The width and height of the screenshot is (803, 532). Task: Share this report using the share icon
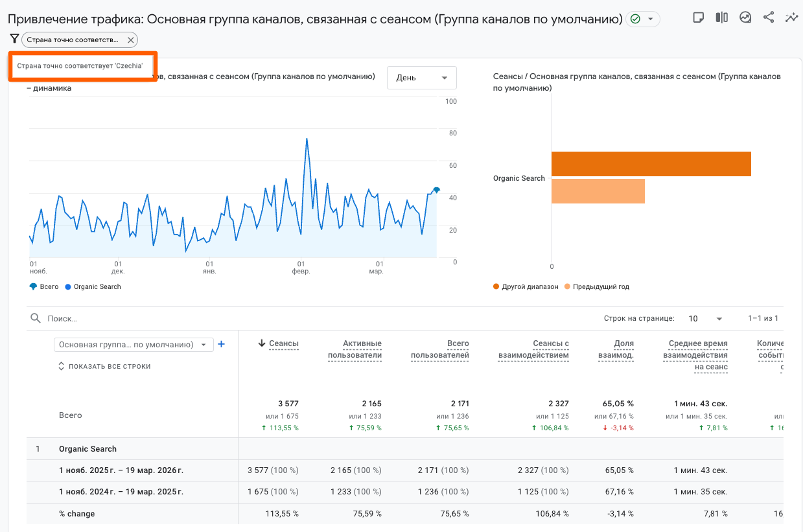click(x=769, y=17)
